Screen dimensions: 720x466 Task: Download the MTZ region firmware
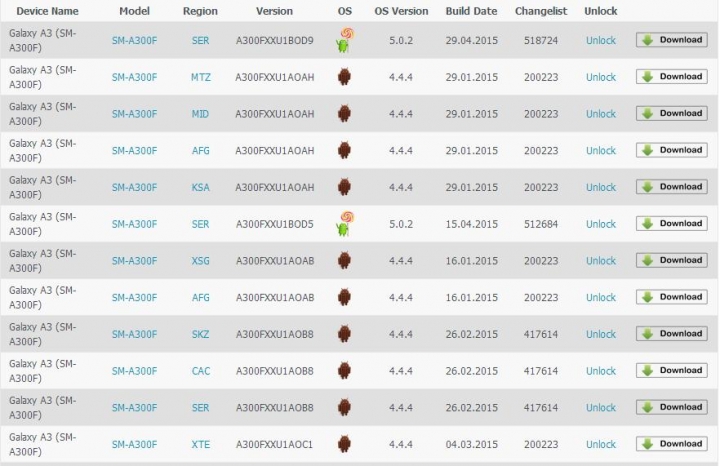pos(672,77)
